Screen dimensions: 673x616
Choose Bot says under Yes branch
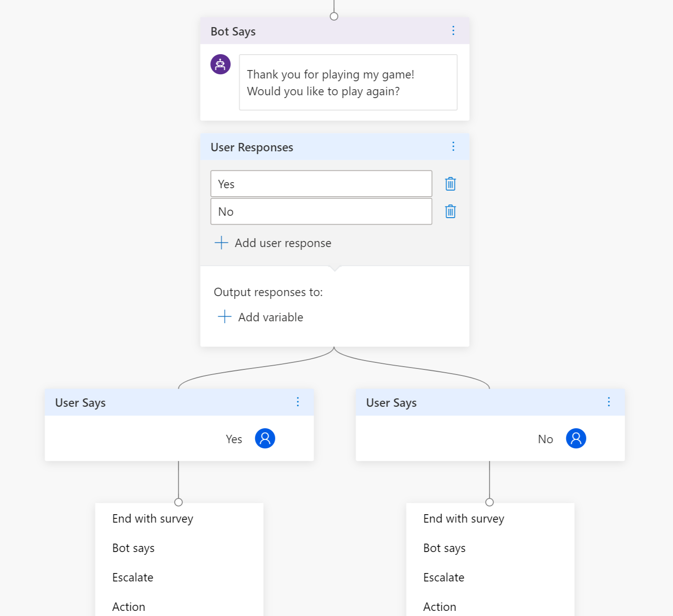[134, 548]
